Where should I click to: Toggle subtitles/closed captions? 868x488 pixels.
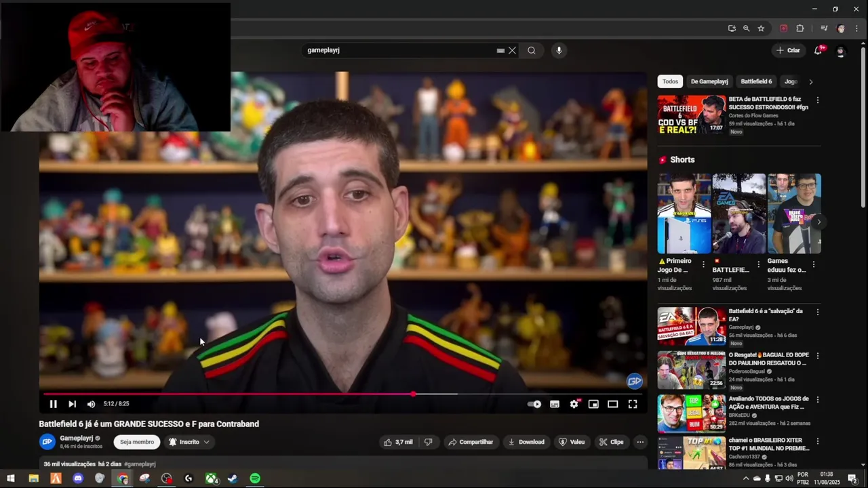click(x=555, y=404)
